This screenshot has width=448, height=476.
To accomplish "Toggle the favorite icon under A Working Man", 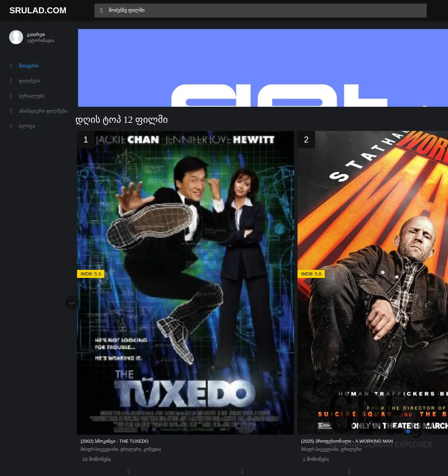I will point(349,471).
